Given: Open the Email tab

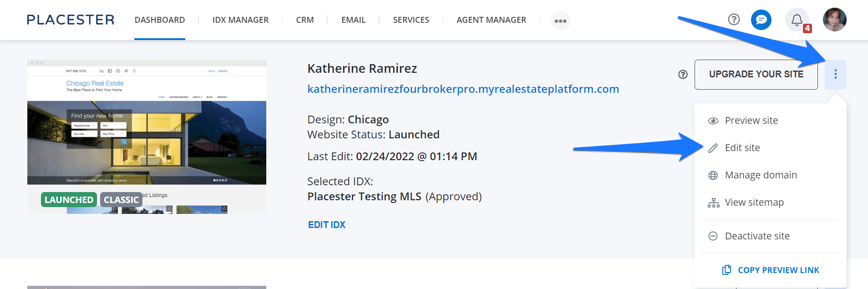Looking at the screenshot, I should [x=354, y=20].
